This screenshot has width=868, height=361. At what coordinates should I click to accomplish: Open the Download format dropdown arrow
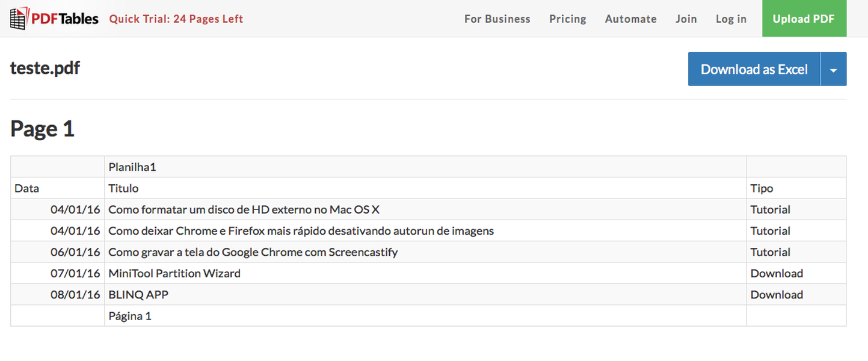click(x=833, y=69)
